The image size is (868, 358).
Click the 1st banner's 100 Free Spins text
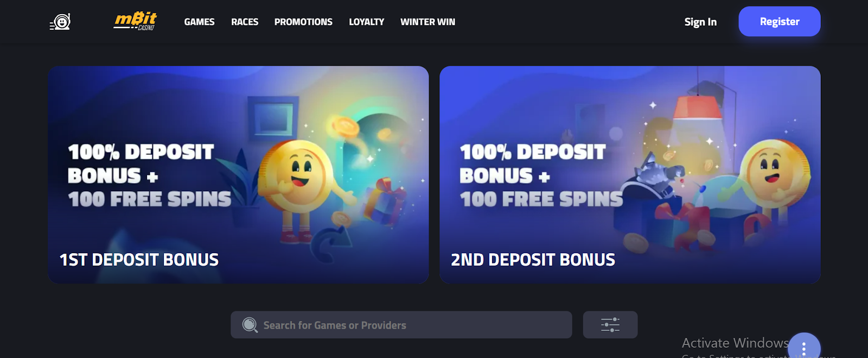pos(150,199)
